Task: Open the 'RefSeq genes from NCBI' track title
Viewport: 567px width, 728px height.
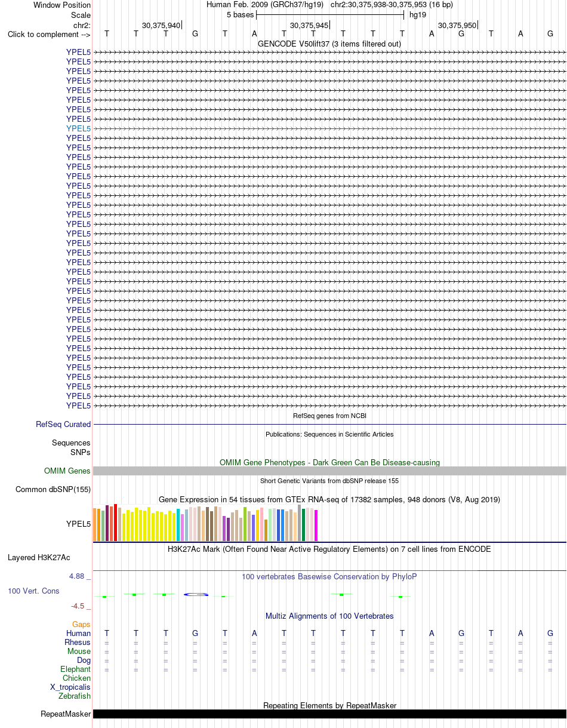Action: tap(329, 416)
